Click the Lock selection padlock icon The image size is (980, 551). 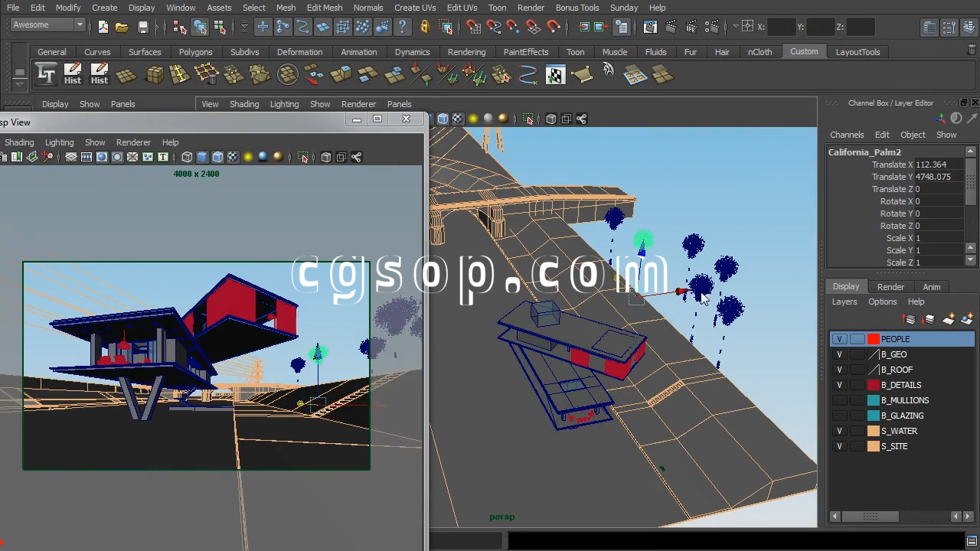pyautogui.click(x=425, y=27)
